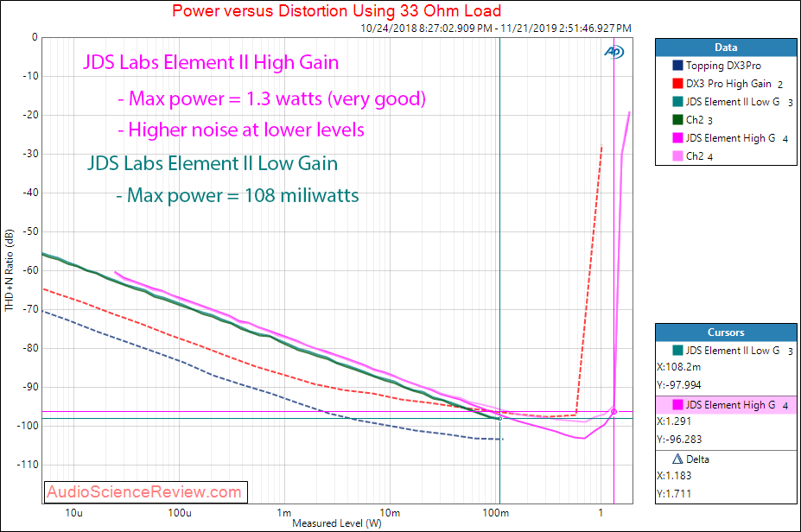Click the JDS Labs Element II Low Gain annotation
The width and height of the screenshot is (801, 532).
212,164
